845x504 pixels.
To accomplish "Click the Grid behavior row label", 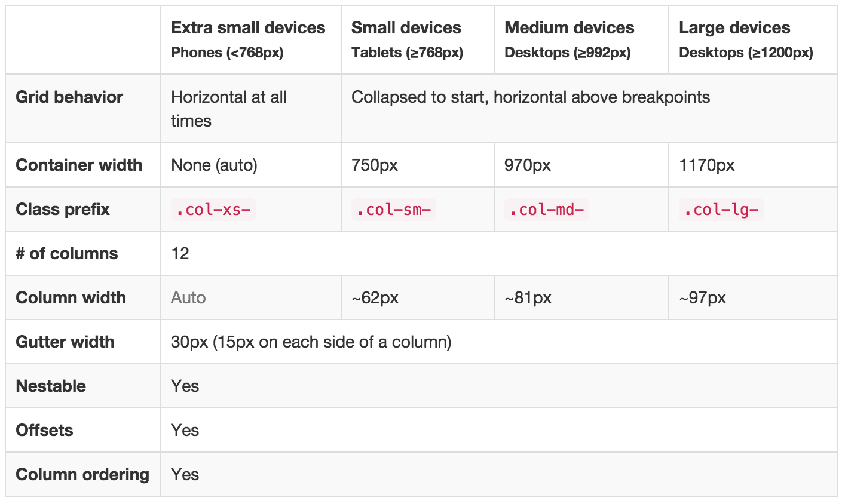I will coord(69,97).
